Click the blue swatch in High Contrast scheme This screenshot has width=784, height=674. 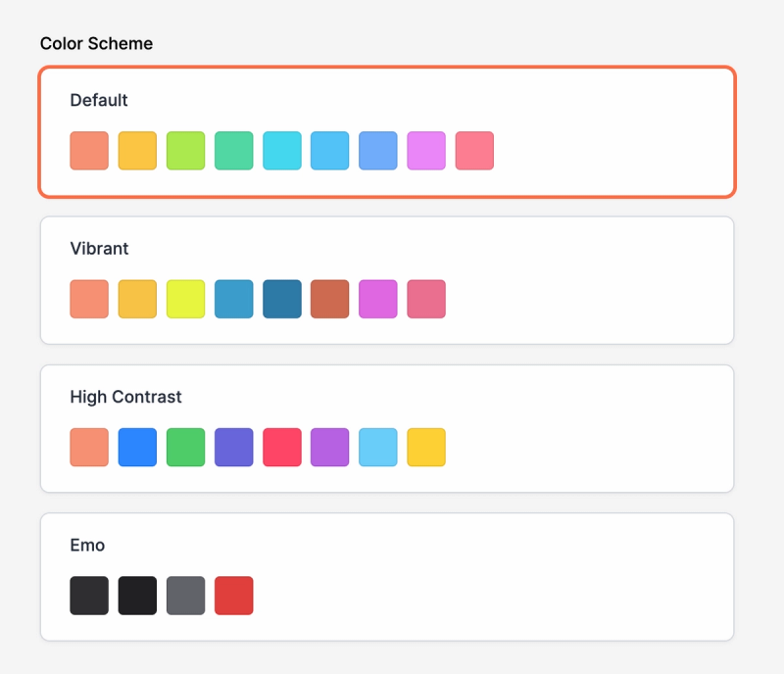click(x=136, y=448)
